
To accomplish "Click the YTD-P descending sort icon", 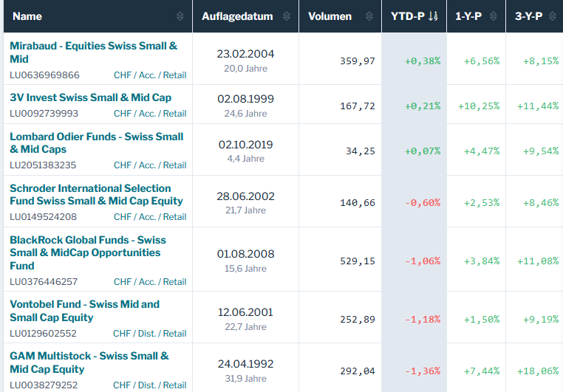I will [434, 16].
